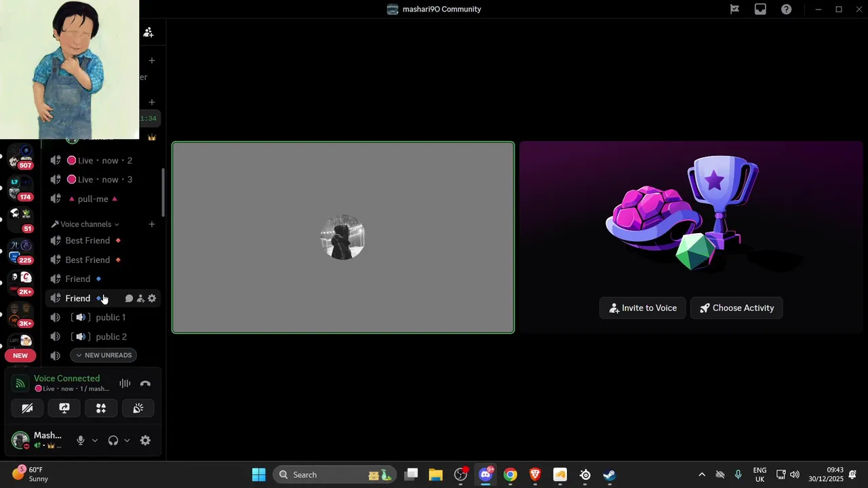The width and height of the screenshot is (868, 488).
Task: Open File Explorer from the taskbar
Action: [435, 474]
